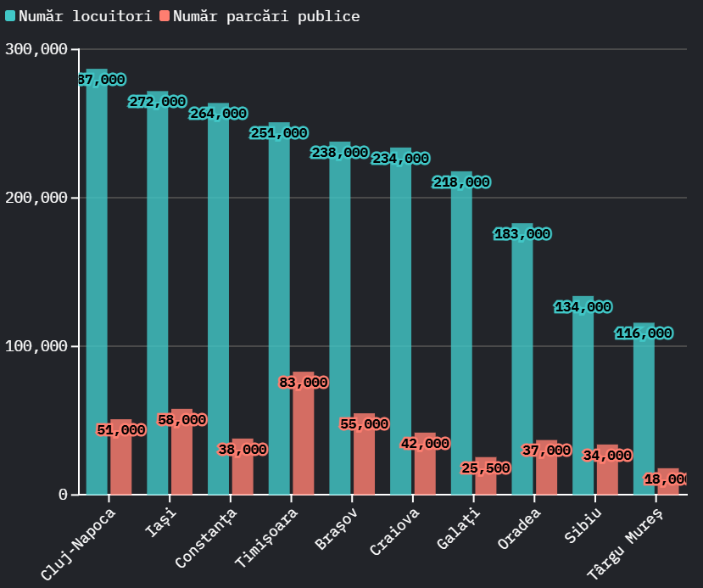Click the 25,500 data label
The width and height of the screenshot is (703, 588).
(485, 468)
